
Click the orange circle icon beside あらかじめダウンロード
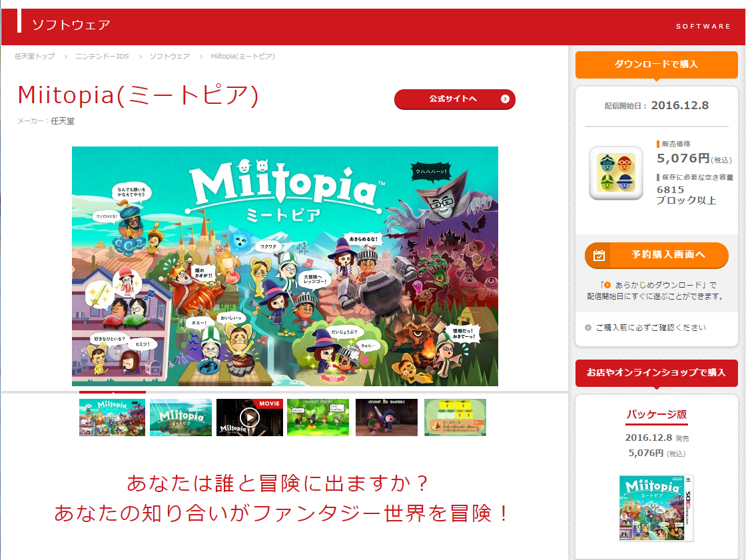point(607,285)
